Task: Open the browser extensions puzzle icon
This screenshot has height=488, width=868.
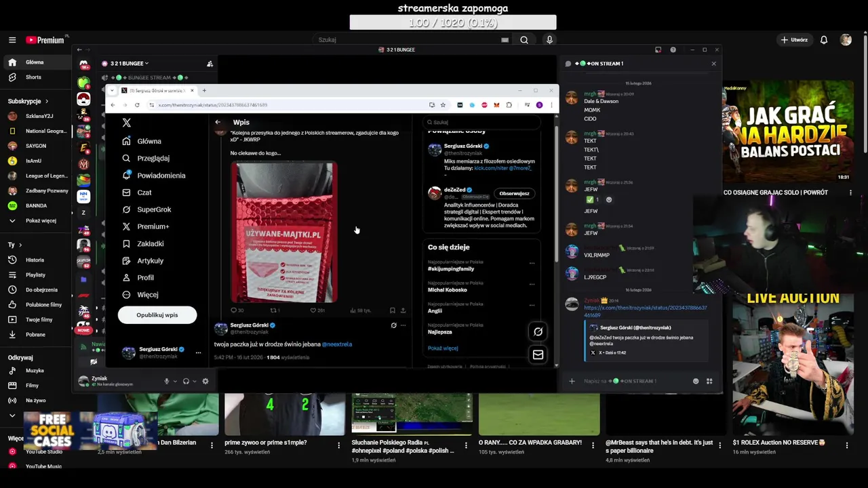Action: pyautogui.click(x=509, y=105)
